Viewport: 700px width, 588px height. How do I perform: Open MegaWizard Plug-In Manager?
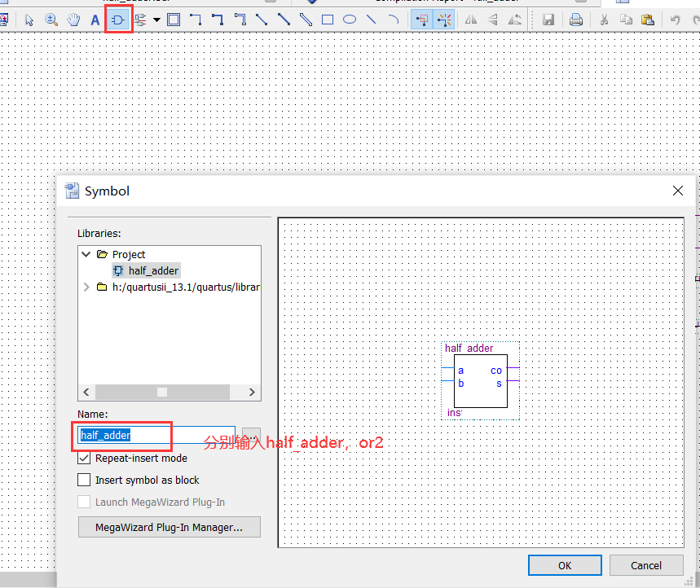169,527
